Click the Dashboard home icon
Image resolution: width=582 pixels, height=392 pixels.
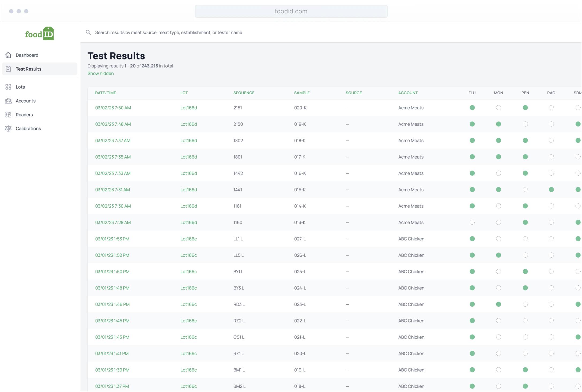pos(8,55)
